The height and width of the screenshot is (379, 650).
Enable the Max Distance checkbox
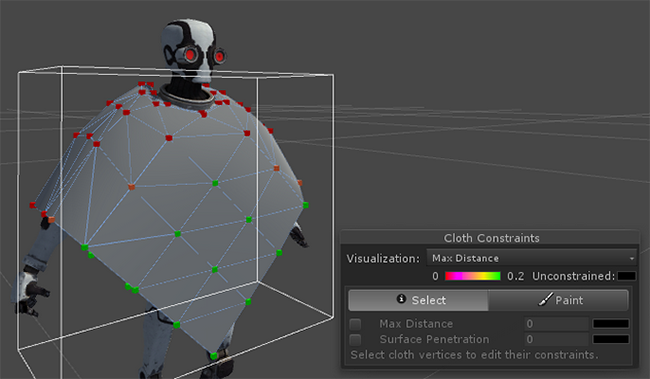point(355,324)
